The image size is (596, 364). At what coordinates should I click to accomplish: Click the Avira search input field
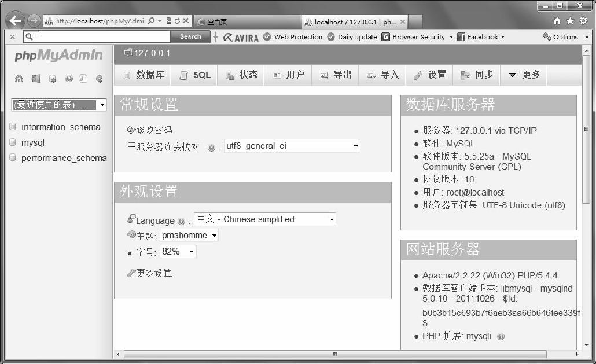pyautogui.click(x=97, y=36)
